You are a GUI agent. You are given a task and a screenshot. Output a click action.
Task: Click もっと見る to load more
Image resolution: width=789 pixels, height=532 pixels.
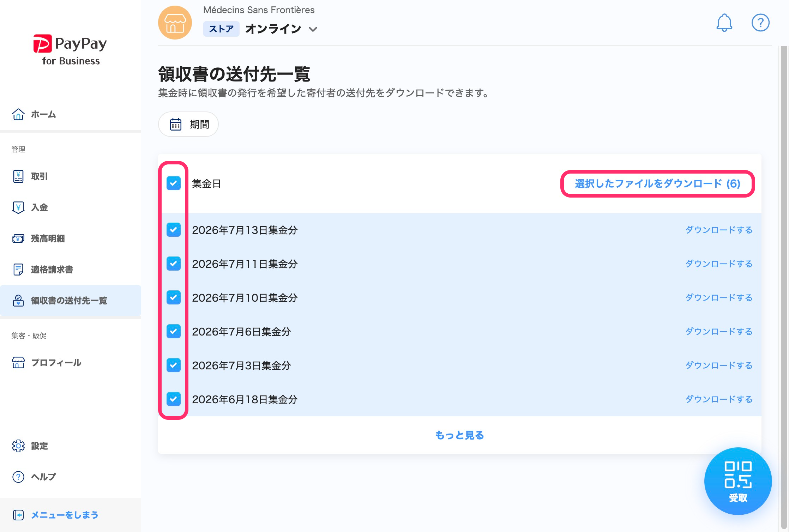click(459, 435)
